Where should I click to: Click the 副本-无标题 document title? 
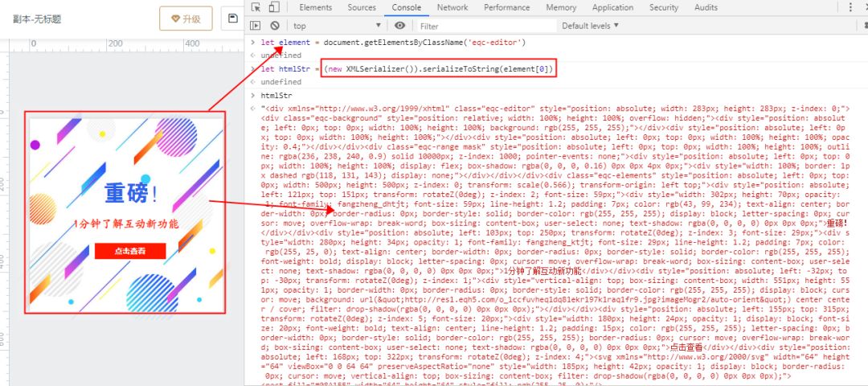(x=37, y=18)
